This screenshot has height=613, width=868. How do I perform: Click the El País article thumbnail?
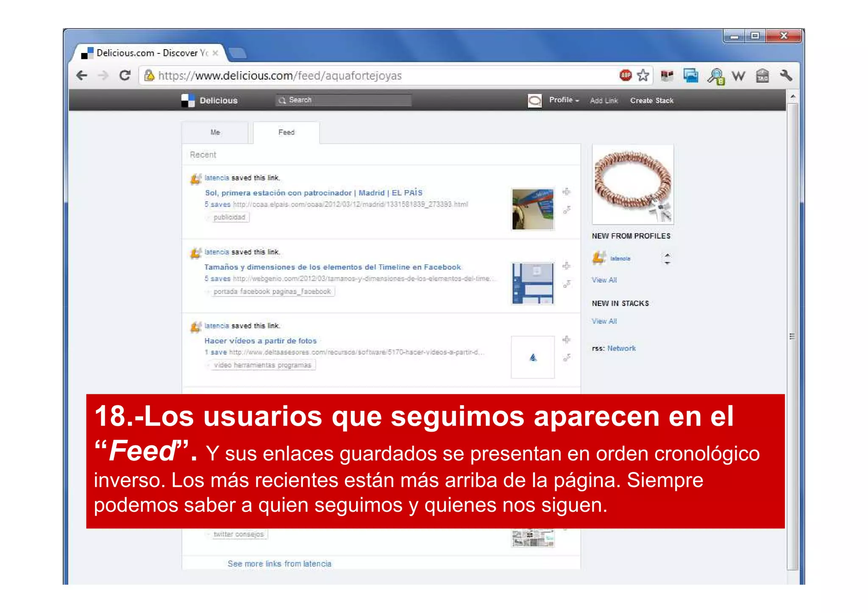[x=533, y=209]
